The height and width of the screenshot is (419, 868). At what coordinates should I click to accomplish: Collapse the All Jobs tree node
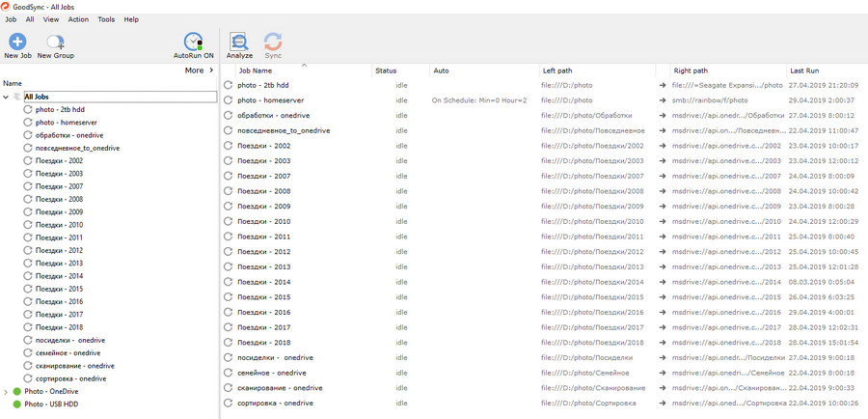[6, 97]
